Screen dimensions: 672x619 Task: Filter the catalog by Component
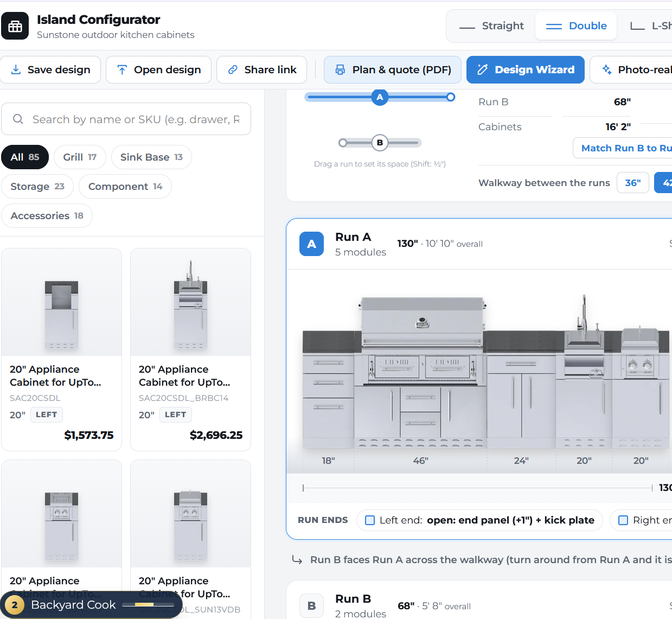point(125,186)
